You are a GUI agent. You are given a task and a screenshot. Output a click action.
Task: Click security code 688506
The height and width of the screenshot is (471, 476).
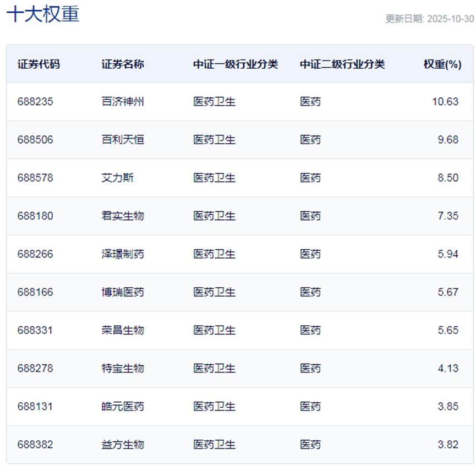tap(35, 140)
